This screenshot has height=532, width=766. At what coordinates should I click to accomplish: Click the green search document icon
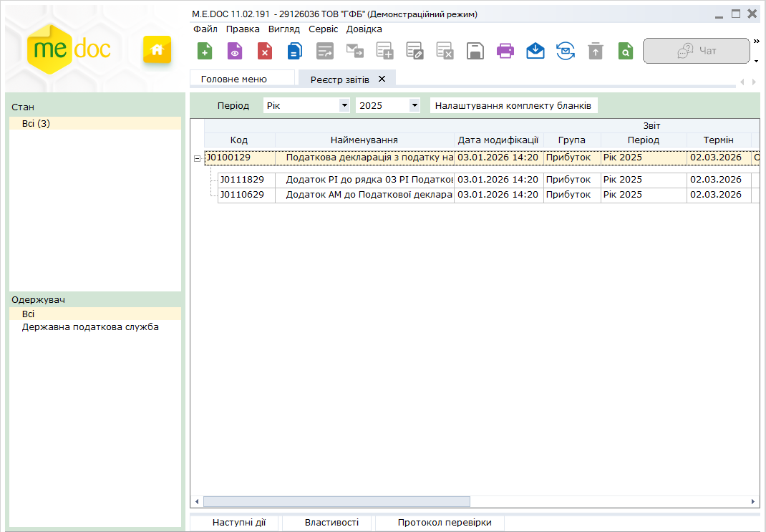pyautogui.click(x=626, y=51)
